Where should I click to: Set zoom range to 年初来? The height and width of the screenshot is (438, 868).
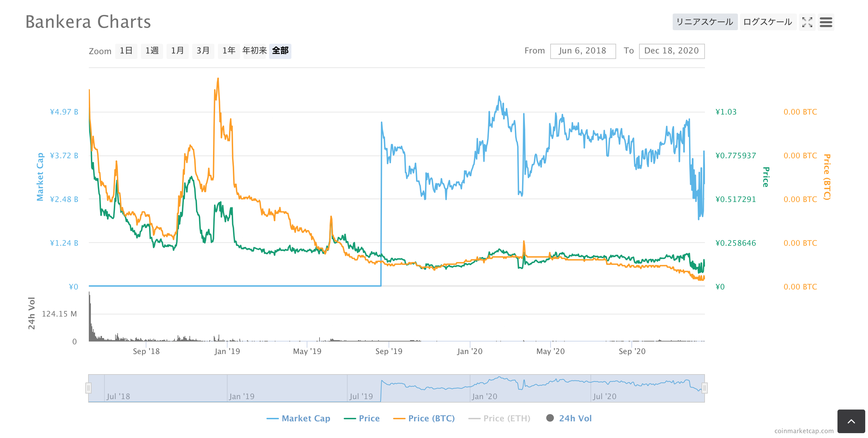coord(255,51)
